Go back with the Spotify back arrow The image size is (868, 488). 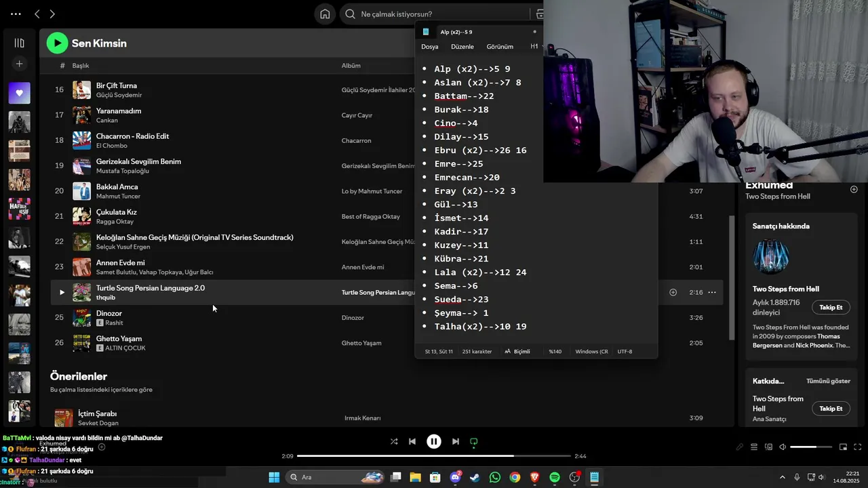tap(37, 14)
